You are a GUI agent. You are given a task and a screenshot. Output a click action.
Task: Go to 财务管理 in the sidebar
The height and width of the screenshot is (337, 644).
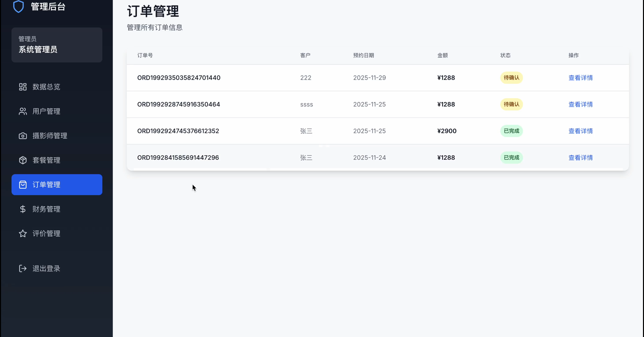pos(46,209)
